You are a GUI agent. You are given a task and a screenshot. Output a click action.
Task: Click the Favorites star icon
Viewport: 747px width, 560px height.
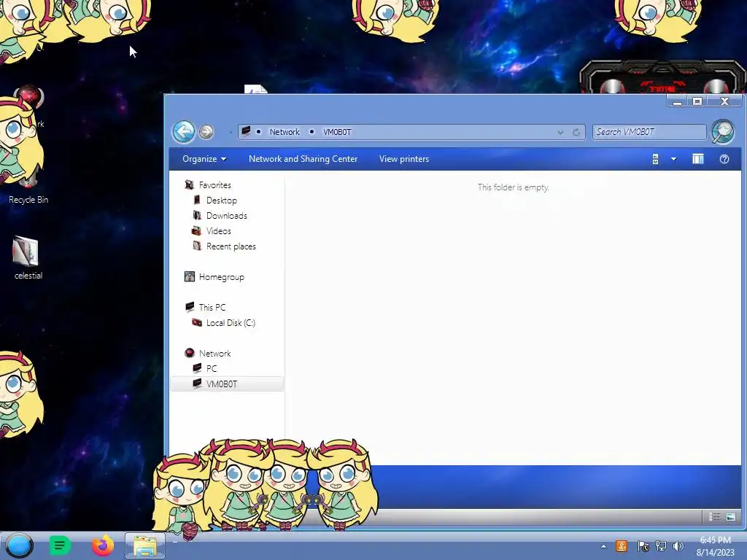tap(190, 184)
